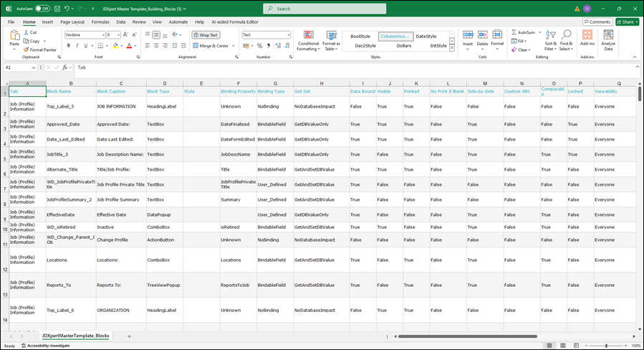Viewport: 644px width, 350px height.
Task: Increase font size with larger A
Action: pyautogui.click(x=125, y=35)
